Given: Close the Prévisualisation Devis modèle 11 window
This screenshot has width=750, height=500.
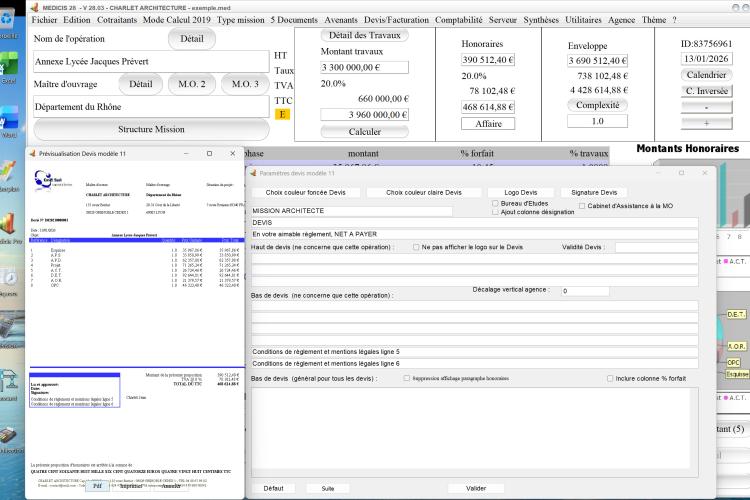Looking at the screenshot, I should point(232,154).
